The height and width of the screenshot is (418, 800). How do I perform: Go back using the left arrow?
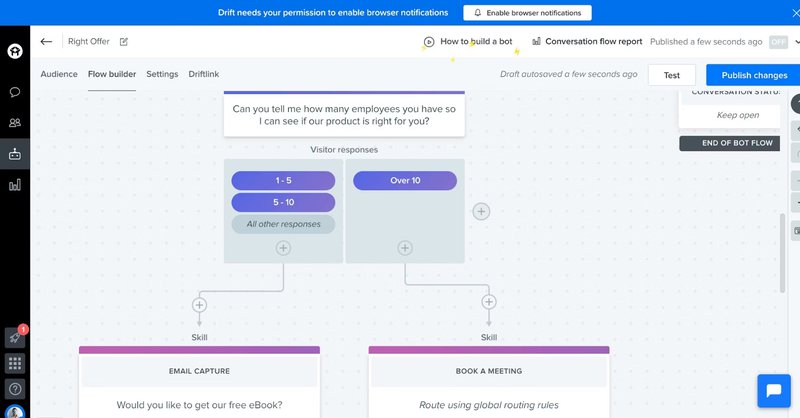click(46, 42)
